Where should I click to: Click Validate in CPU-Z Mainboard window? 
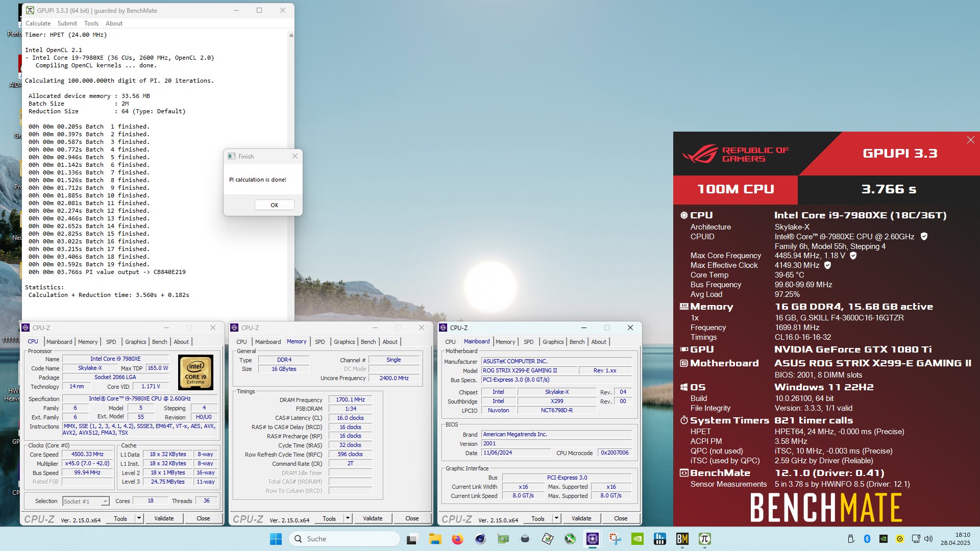[581, 518]
